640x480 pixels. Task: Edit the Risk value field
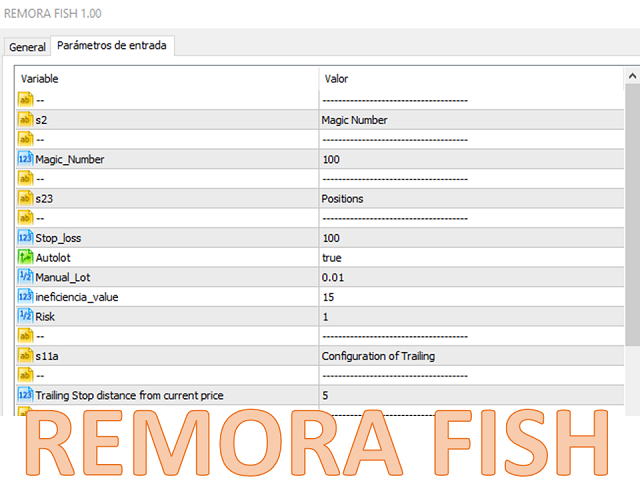click(325, 316)
